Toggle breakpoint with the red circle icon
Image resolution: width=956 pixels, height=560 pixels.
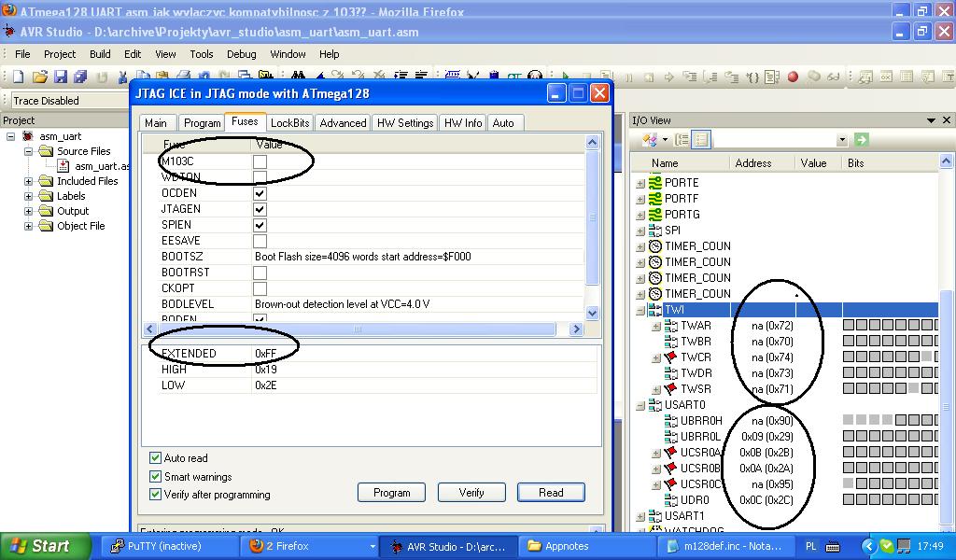793,77
